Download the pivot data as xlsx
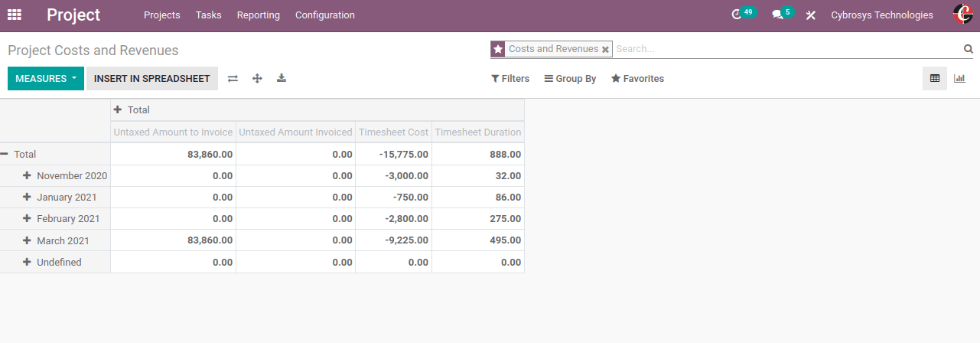 (x=282, y=78)
